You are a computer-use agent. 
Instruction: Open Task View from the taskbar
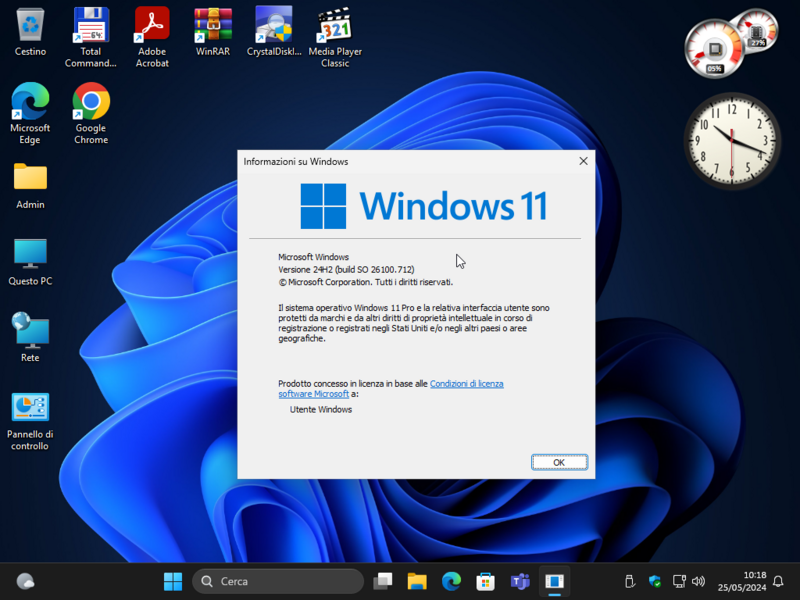coord(383,581)
